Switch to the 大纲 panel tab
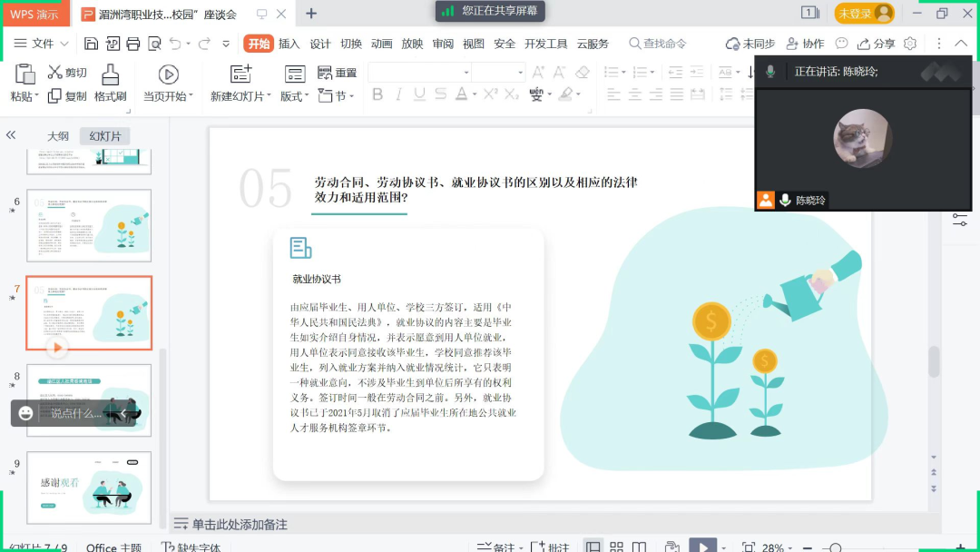The image size is (980, 552). tap(58, 135)
